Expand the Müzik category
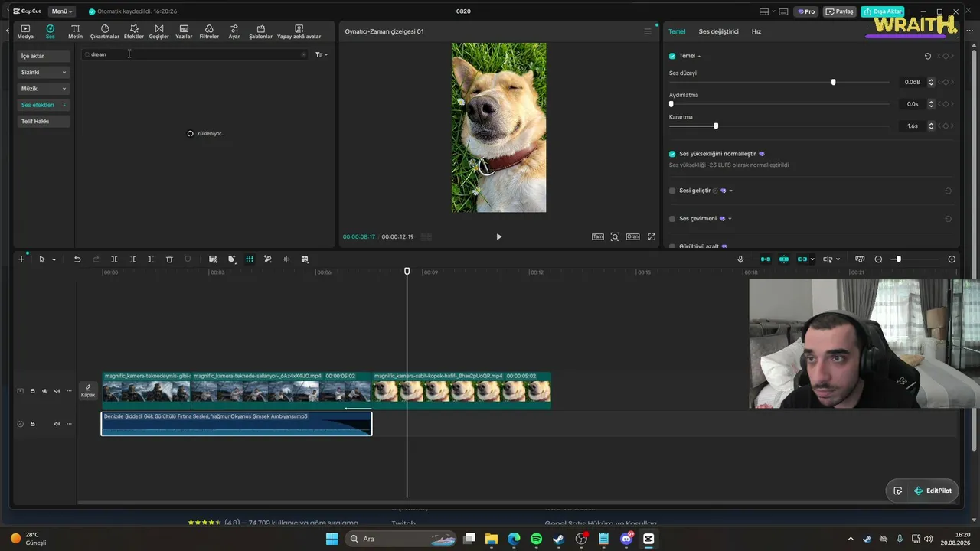Screen dimensions: 980x551 [x=44, y=89]
